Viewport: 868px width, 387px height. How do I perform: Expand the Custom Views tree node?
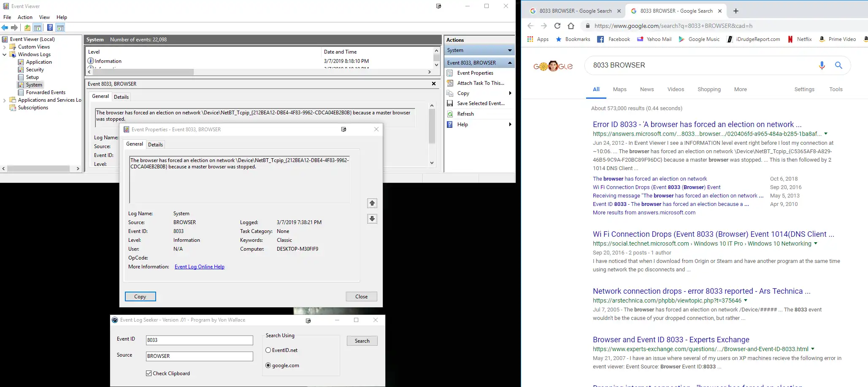pos(4,47)
